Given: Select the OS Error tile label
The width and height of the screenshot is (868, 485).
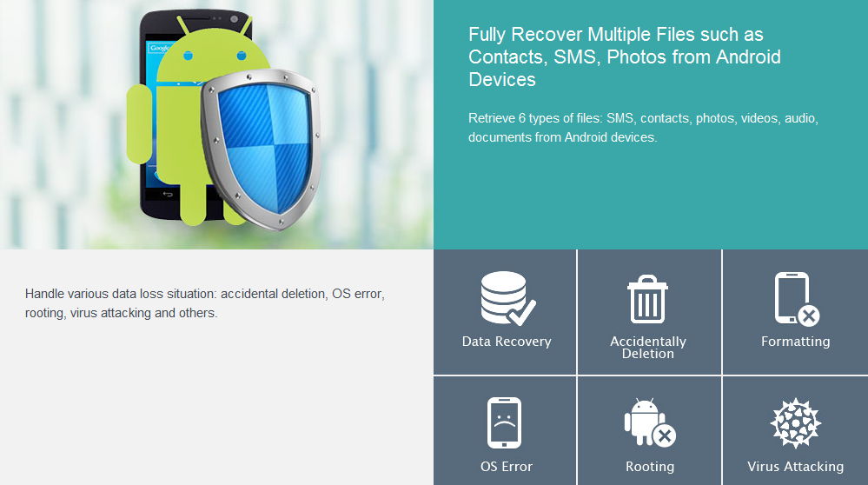Looking at the screenshot, I should click(x=507, y=467).
